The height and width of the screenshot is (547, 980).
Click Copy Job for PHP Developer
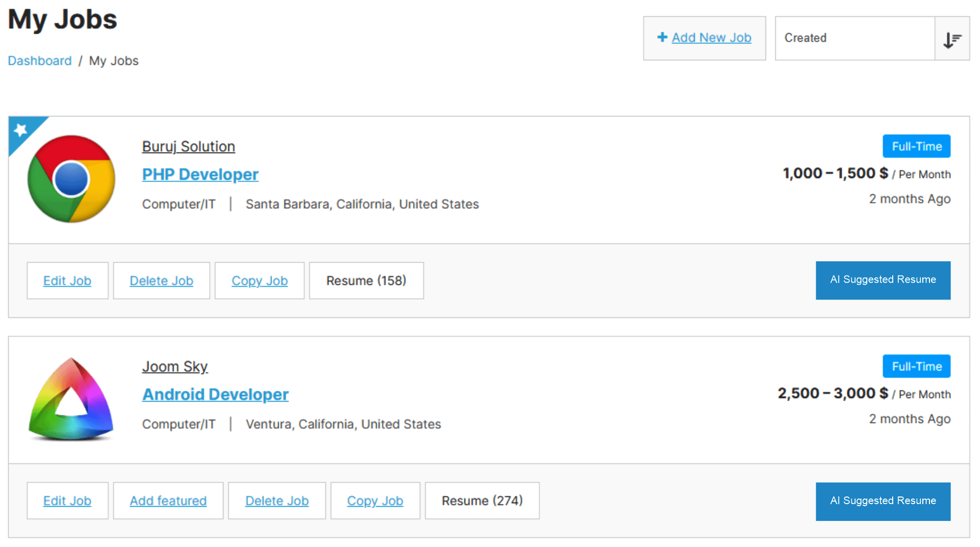click(259, 281)
